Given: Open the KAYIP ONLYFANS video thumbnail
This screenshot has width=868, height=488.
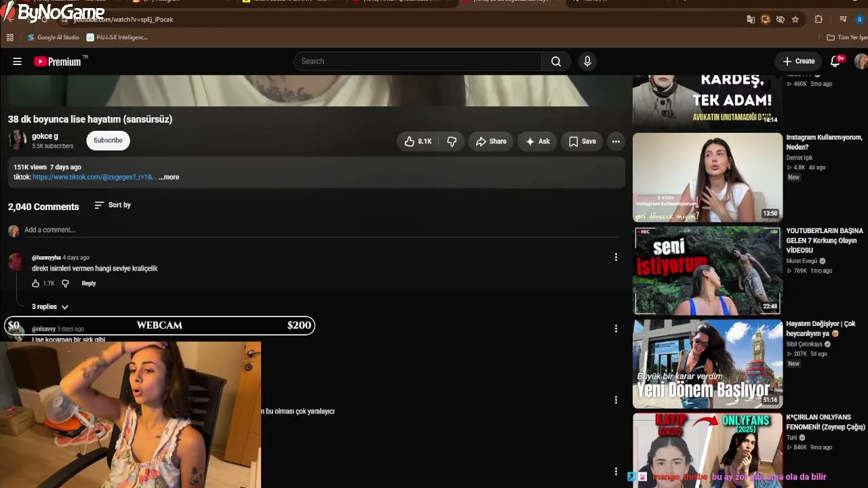Looking at the screenshot, I should pos(707,450).
